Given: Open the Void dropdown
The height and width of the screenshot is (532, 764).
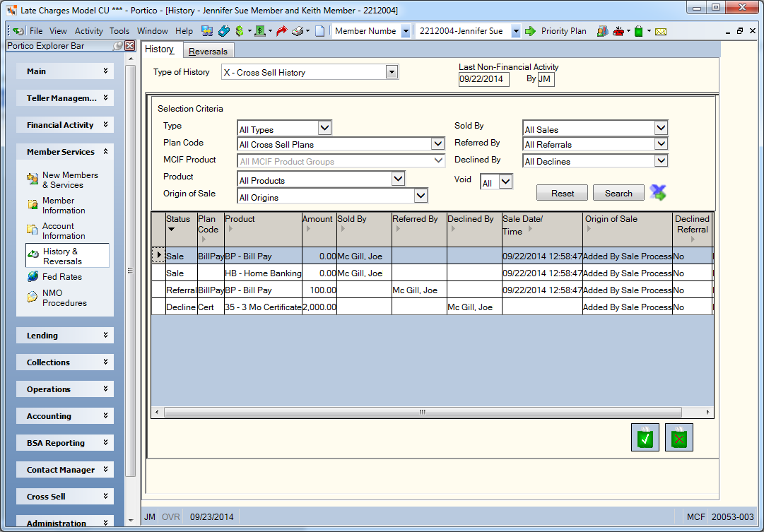Looking at the screenshot, I should (x=506, y=182).
